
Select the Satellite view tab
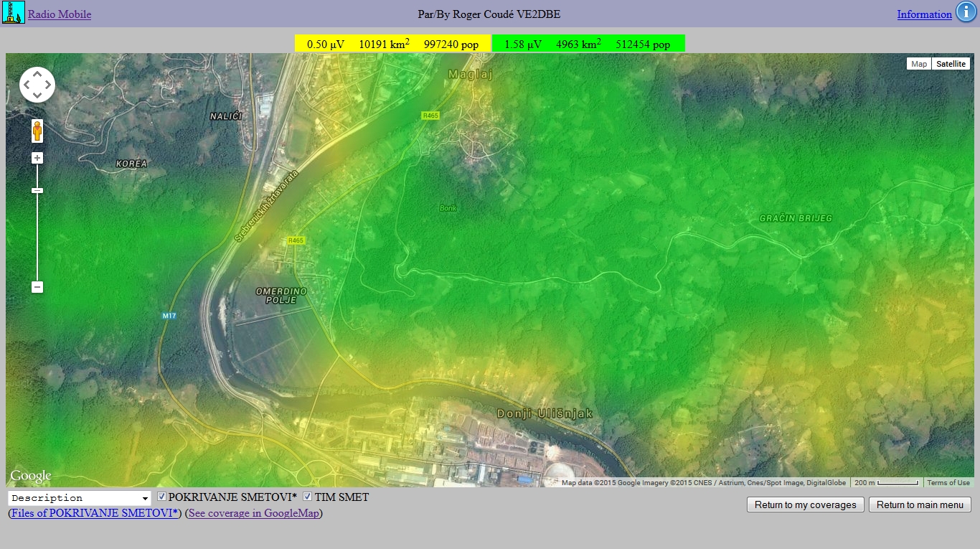tap(951, 64)
